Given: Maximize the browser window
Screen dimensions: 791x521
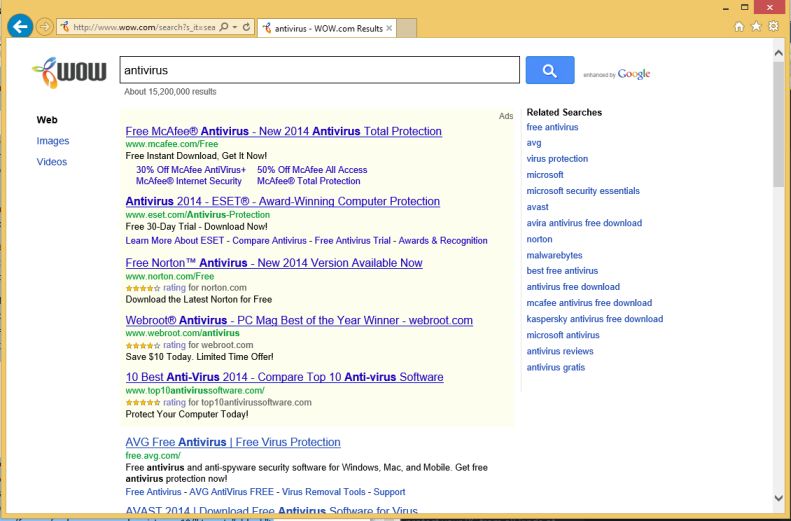Looking at the screenshot, I should tap(745, 8).
